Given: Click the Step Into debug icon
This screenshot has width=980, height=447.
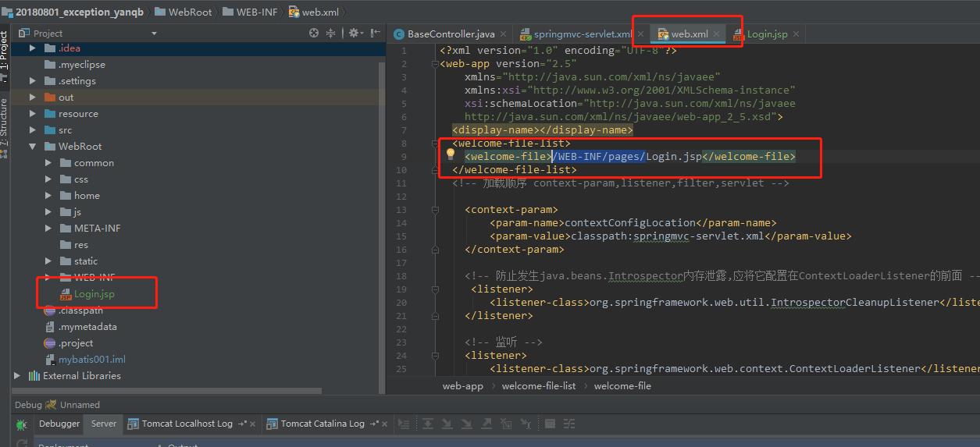Looking at the screenshot, I should tap(447, 424).
